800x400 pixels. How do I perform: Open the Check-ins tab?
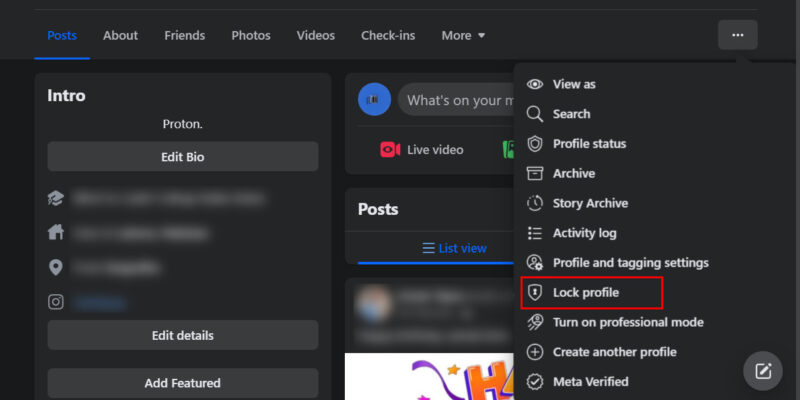(x=388, y=36)
